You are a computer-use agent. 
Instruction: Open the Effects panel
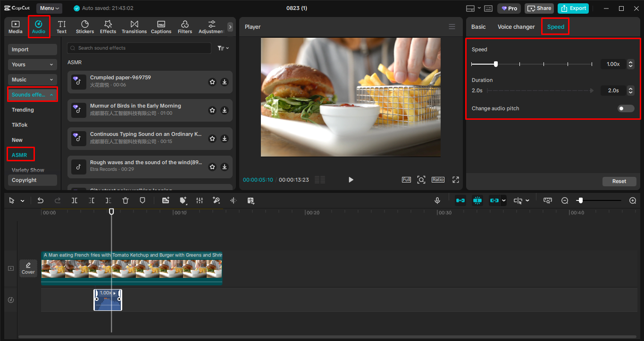coord(108,27)
